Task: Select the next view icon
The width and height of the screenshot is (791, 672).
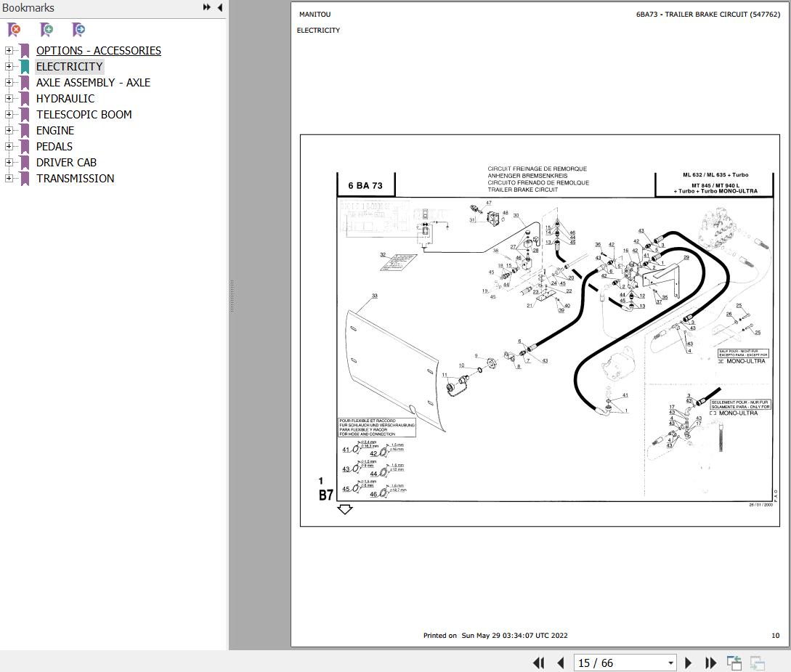Action: click(757, 663)
